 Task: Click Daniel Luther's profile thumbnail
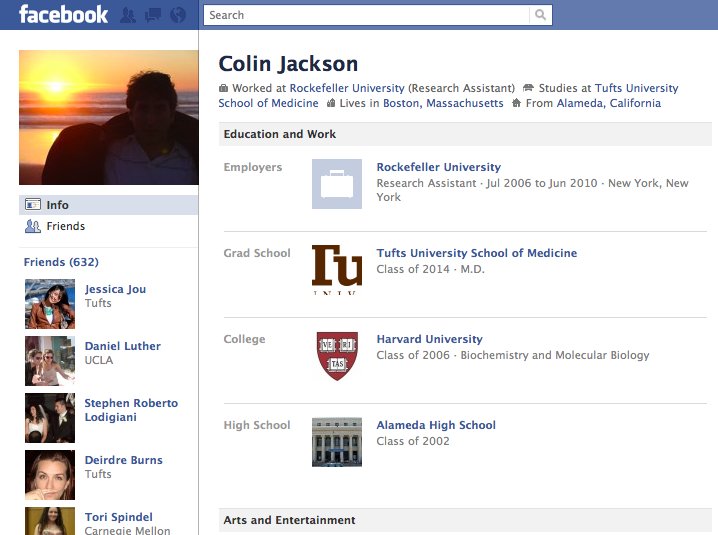click(x=50, y=361)
